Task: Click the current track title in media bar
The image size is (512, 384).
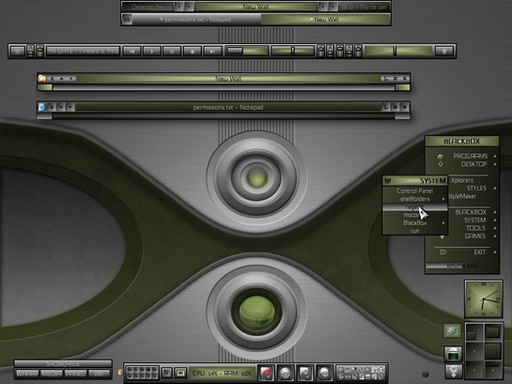Action: click(83, 51)
